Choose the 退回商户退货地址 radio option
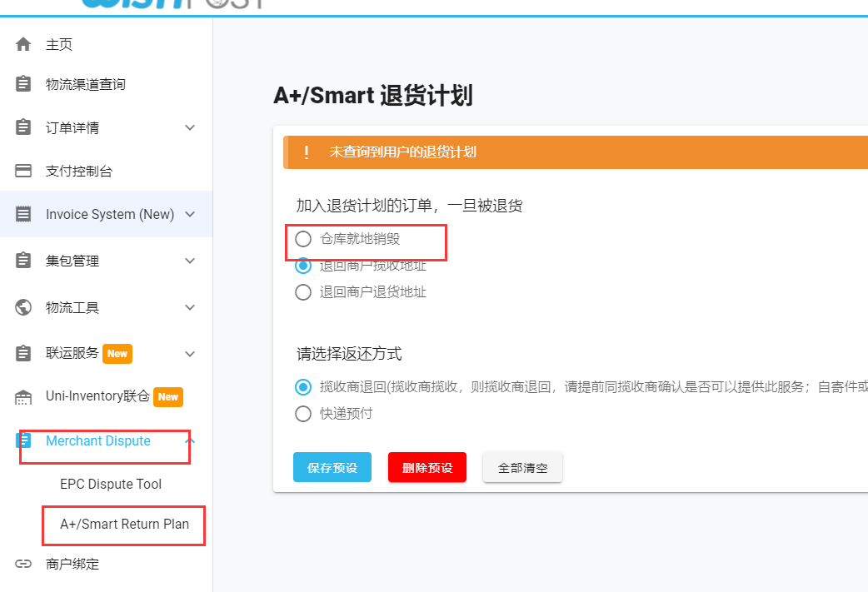 pos(303,292)
